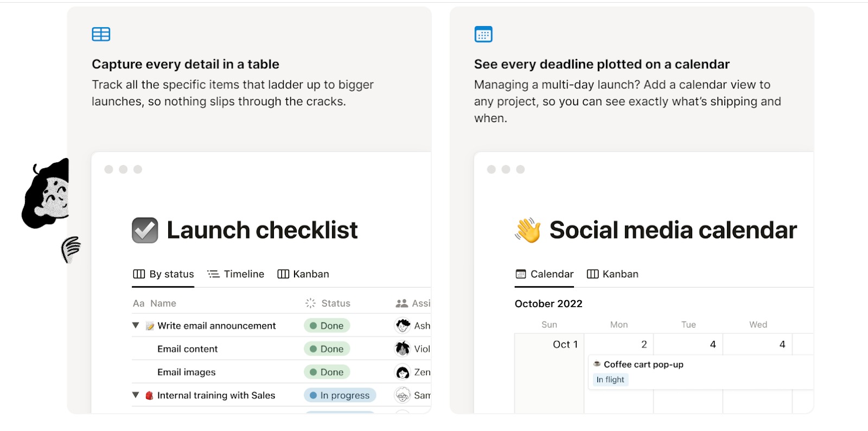Collapse Internal training with Sales row

point(136,395)
